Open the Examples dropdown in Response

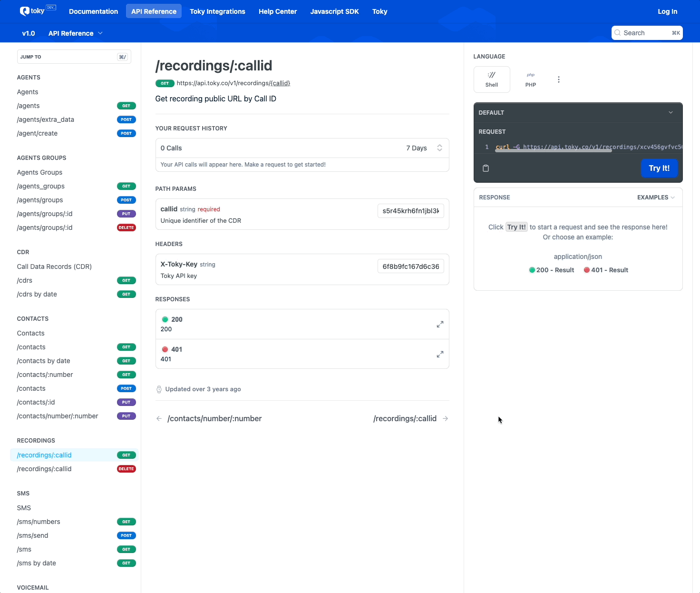(x=655, y=198)
